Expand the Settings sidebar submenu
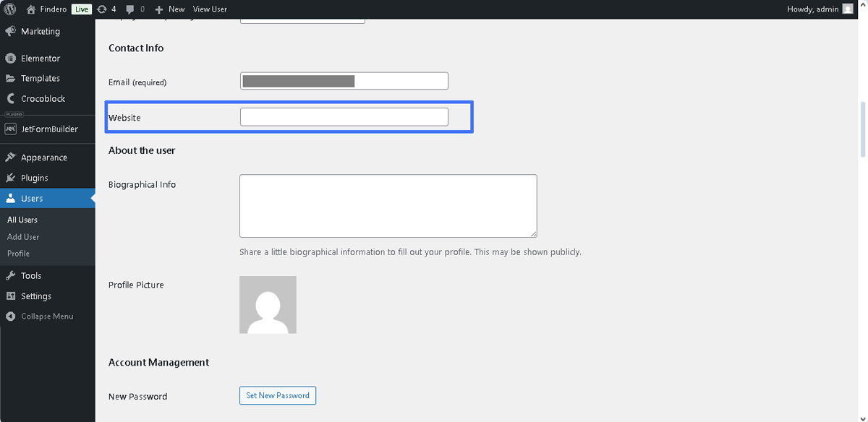The width and height of the screenshot is (868, 422). pyautogui.click(x=10, y=296)
